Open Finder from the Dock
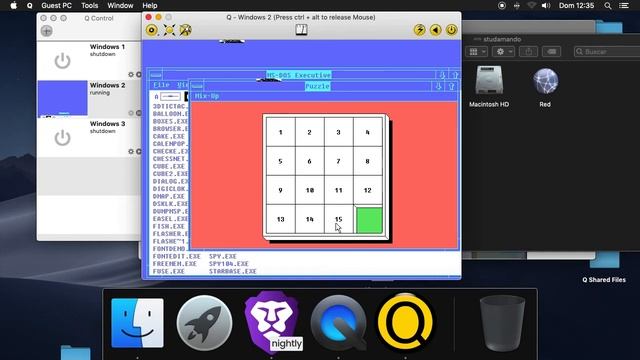 click(138, 323)
